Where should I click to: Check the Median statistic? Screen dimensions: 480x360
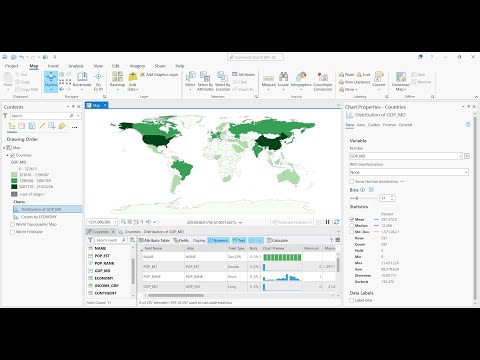(x=351, y=226)
